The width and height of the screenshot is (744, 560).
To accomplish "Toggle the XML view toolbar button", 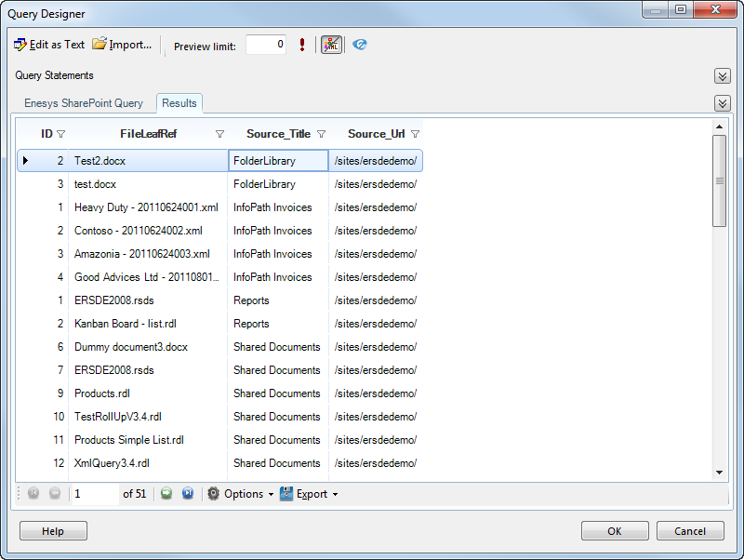I will pyautogui.click(x=331, y=45).
